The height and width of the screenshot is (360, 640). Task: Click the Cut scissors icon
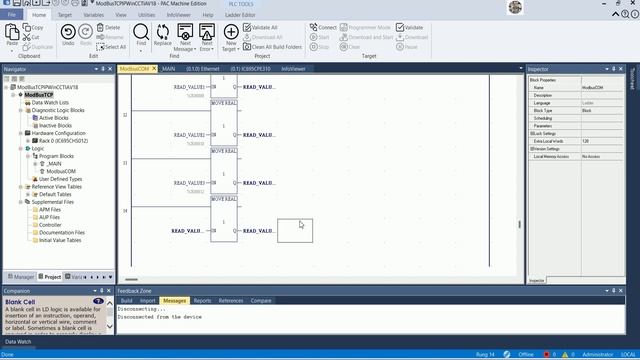click(x=27, y=37)
